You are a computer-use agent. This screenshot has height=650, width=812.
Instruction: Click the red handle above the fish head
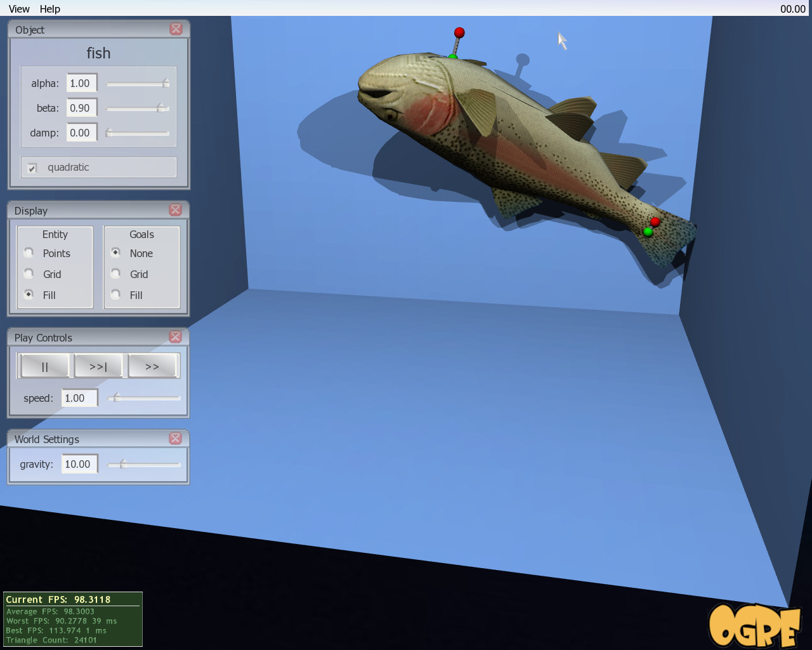(459, 32)
